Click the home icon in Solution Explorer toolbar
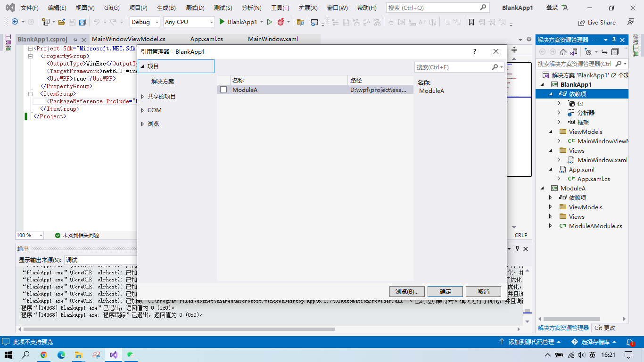Image resolution: width=644 pixels, height=362 pixels. (x=563, y=52)
